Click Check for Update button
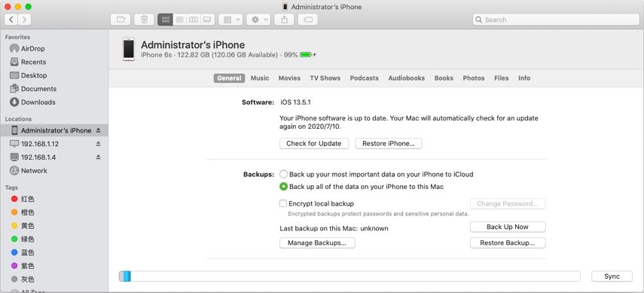This screenshot has width=644, height=293. 314,143
